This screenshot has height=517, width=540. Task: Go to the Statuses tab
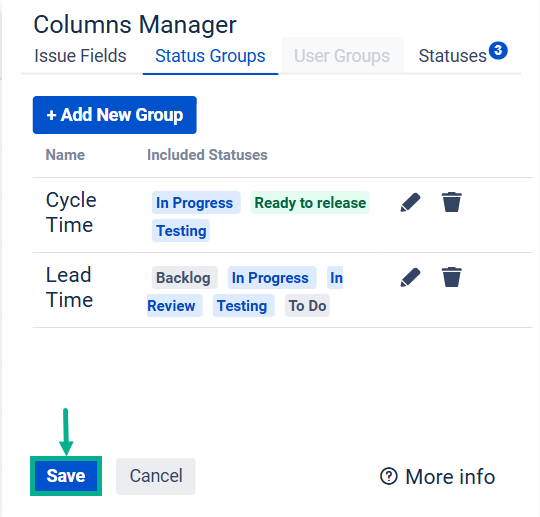[x=452, y=56]
